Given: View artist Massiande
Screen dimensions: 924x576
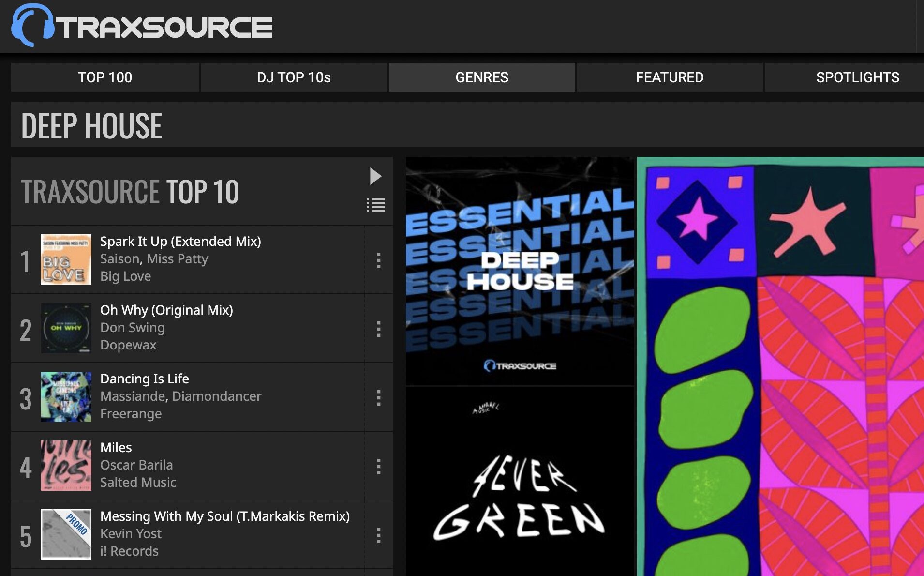Looking at the screenshot, I should 133,396.
